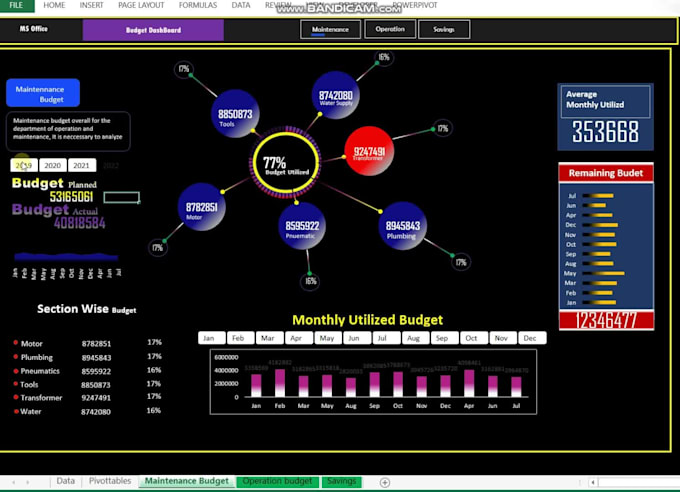This screenshot has height=492, width=680.
Task: Open the DATA ribbon tab
Action: pyautogui.click(x=241, y=5)
